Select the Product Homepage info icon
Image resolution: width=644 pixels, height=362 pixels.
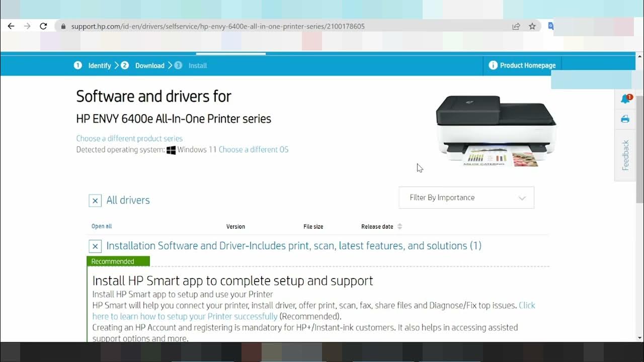493,65
